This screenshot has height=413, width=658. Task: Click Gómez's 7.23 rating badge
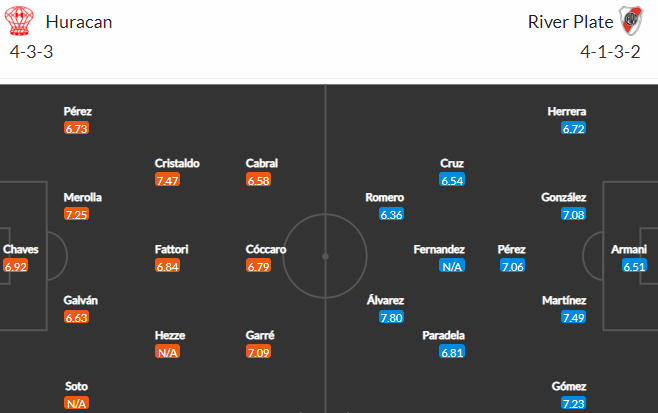pos(573,403)
